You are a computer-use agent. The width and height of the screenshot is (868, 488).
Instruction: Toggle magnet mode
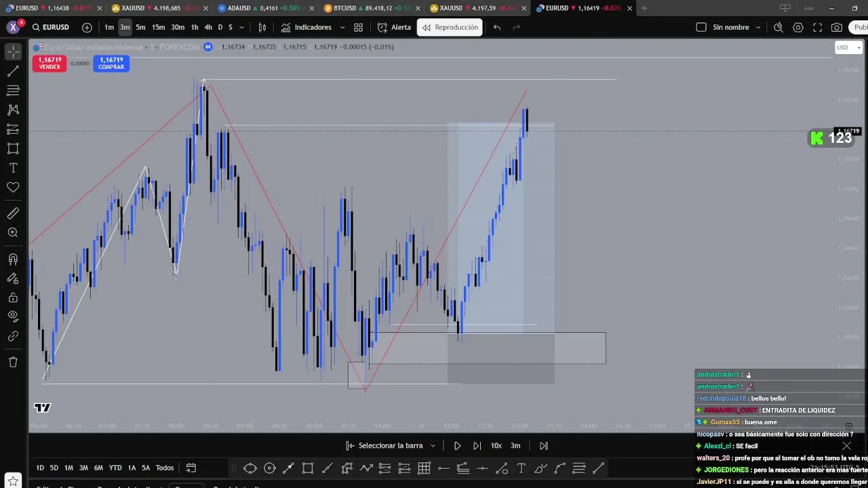(13, 259)
